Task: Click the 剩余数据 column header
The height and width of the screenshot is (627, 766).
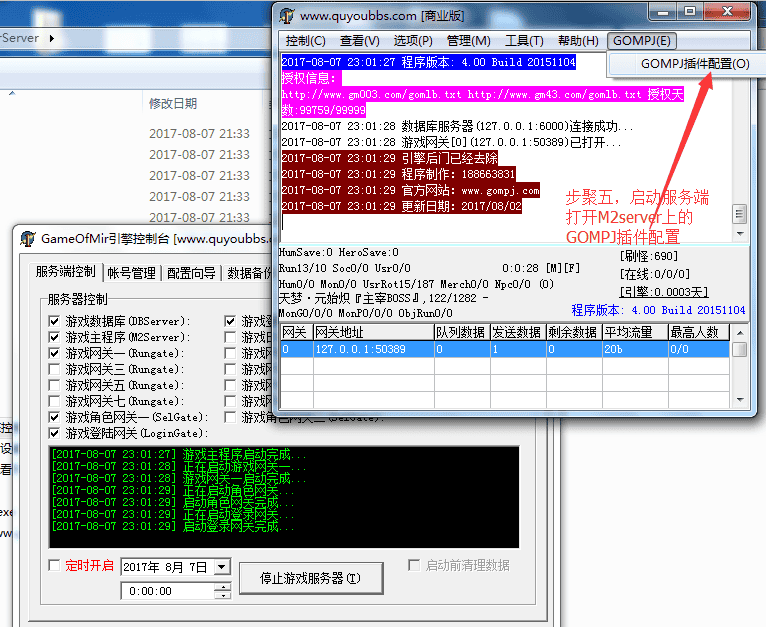Action: pos(574,333)
